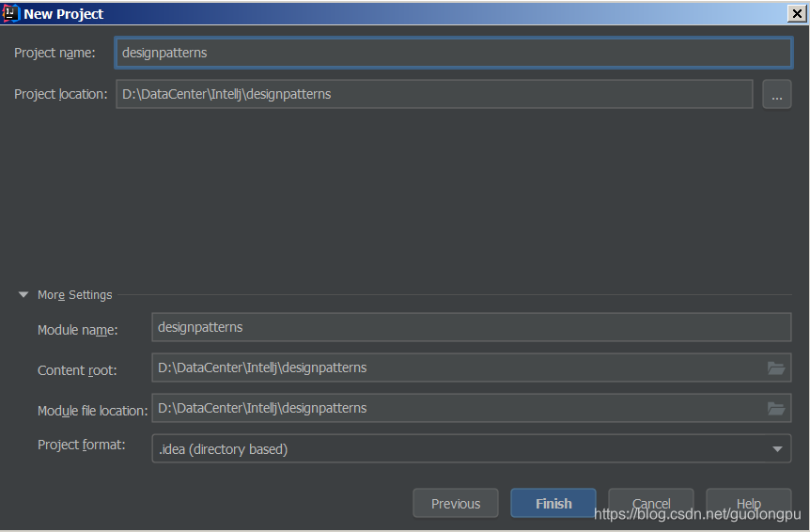The image size is (810, 532).
Task: Click the 'Module name:' label
Action: point(77,330)
